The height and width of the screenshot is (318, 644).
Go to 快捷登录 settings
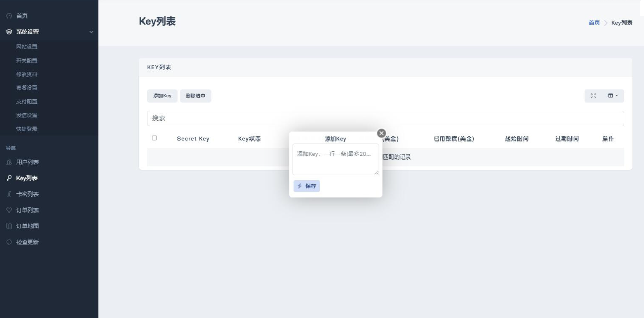pyautogui.click(x=27, y=129)
